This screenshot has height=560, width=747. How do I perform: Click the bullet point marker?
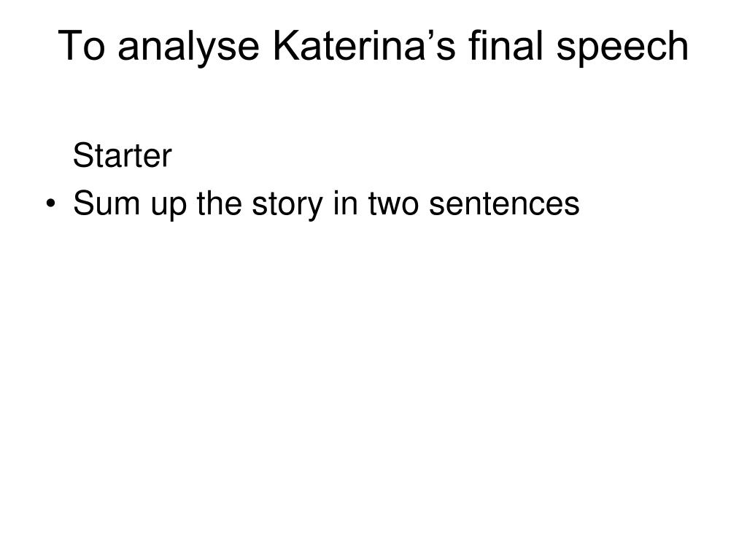pos(50,204)
